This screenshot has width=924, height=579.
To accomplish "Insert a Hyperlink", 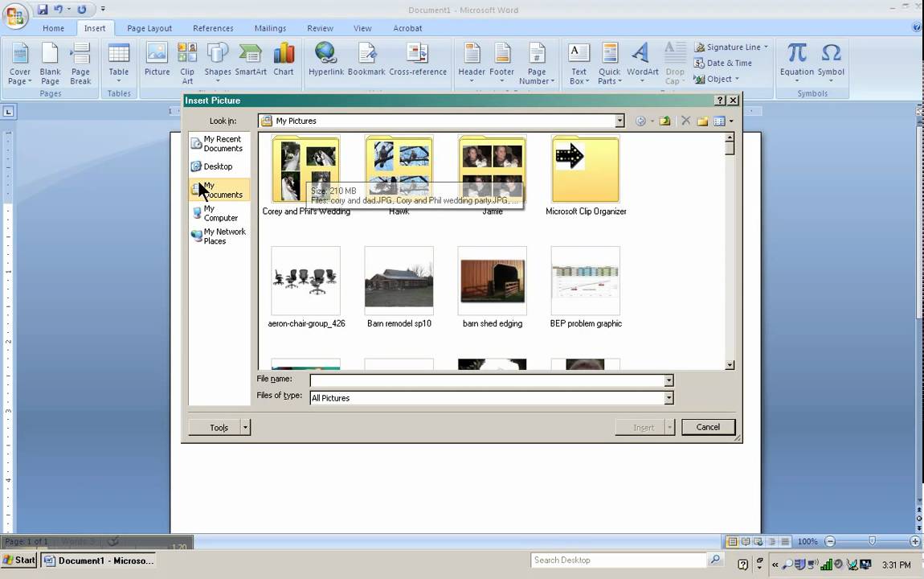I will click(x=326, y=59).
